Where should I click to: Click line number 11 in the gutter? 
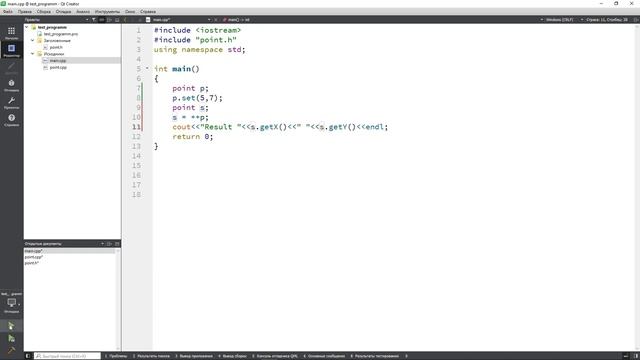pyautogui.click(x=136, y=127)
